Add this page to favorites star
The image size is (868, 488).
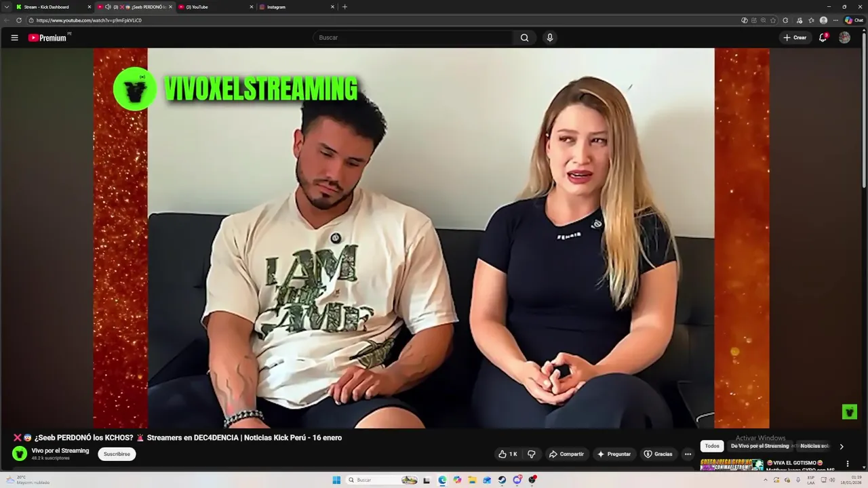(x=774, y=20)
